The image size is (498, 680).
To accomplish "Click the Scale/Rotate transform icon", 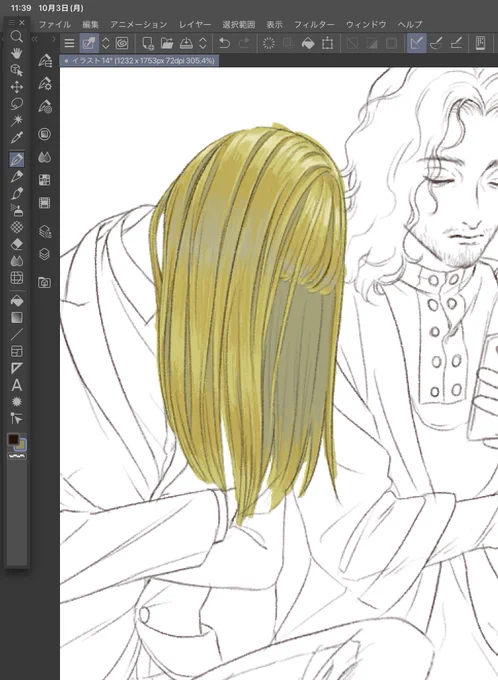I will [x=328, y=43].
